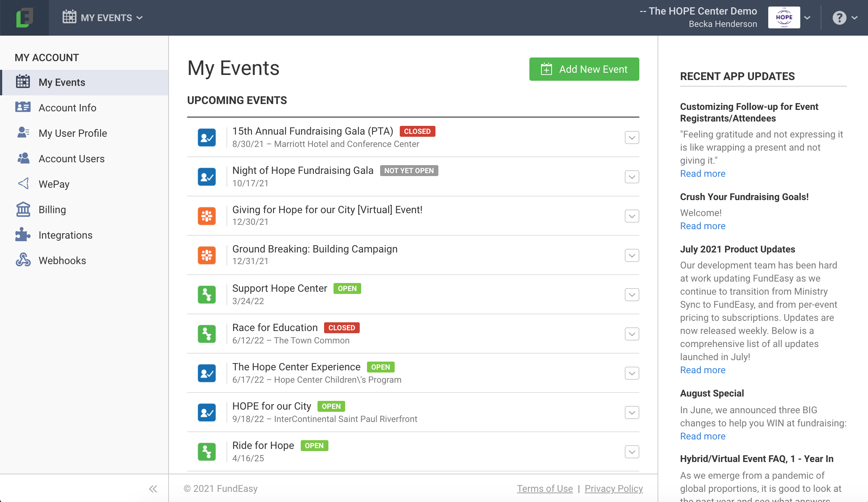
Task: Click the orange icon for Ground Breaking campaign
Action: pyautogui.click(x=206, y=255)
